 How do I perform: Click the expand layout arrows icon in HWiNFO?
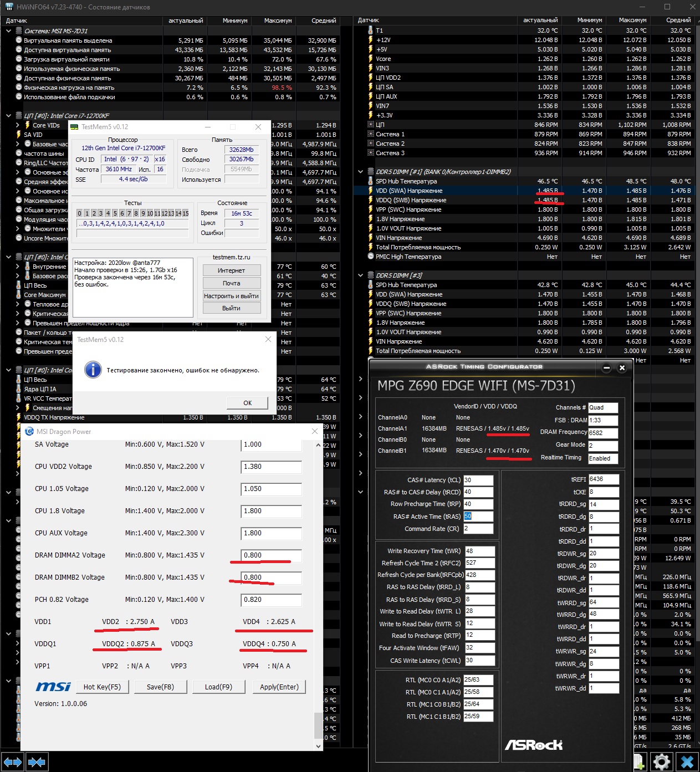[12, 762]
